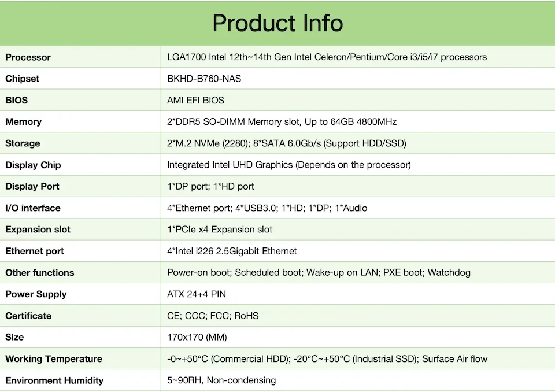
Task: Click the PCIe x4 Expansion slot value
Action: point(220,230)
